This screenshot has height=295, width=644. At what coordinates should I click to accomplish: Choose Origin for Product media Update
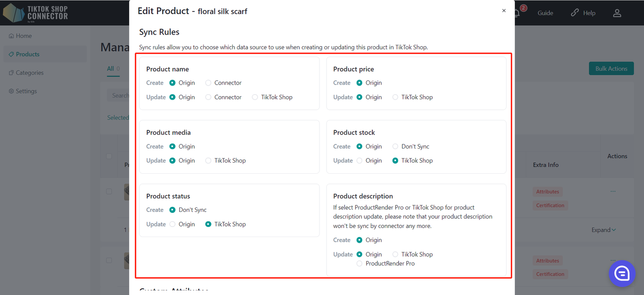pos(173,161)
